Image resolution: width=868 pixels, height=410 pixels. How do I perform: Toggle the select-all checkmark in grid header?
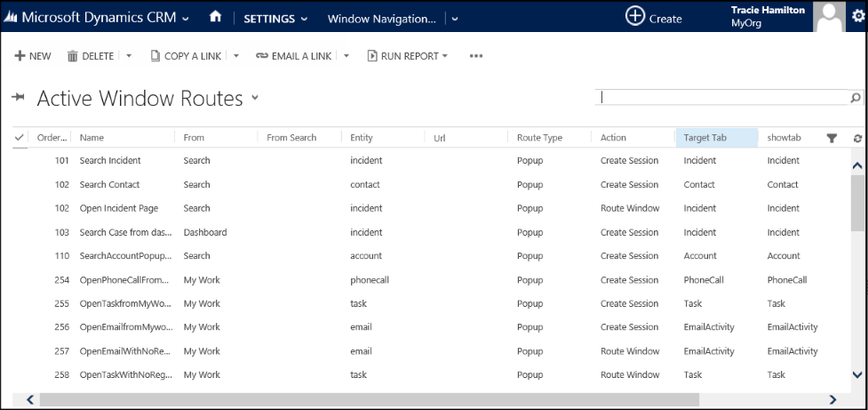[x=20, y=138]
